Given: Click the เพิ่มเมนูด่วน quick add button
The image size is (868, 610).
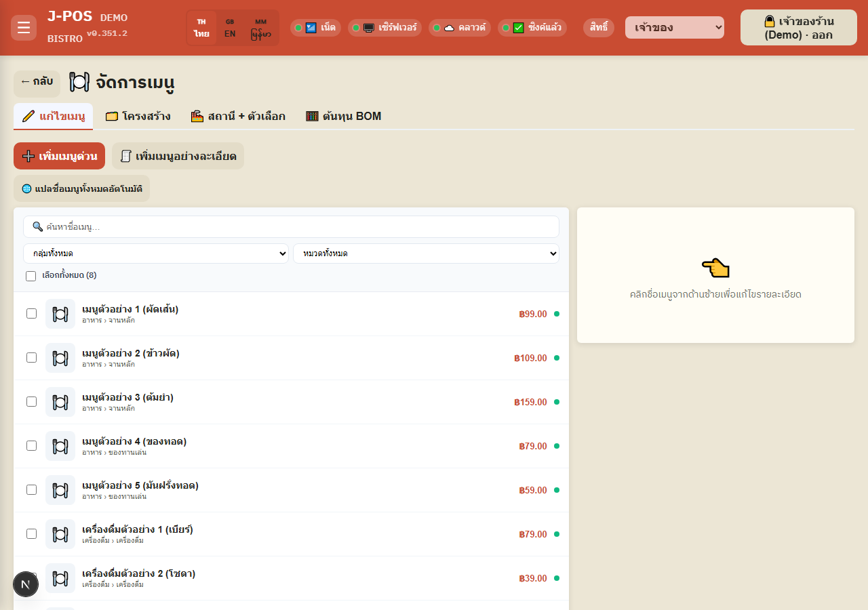Looking at the screenshot, I should (x=59, y=156).
